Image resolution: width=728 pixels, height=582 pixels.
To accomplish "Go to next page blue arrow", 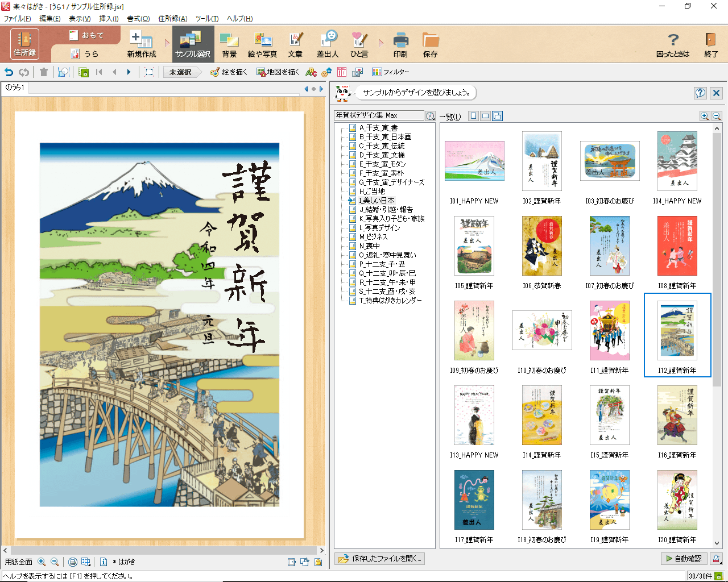I will pos(129,72).
